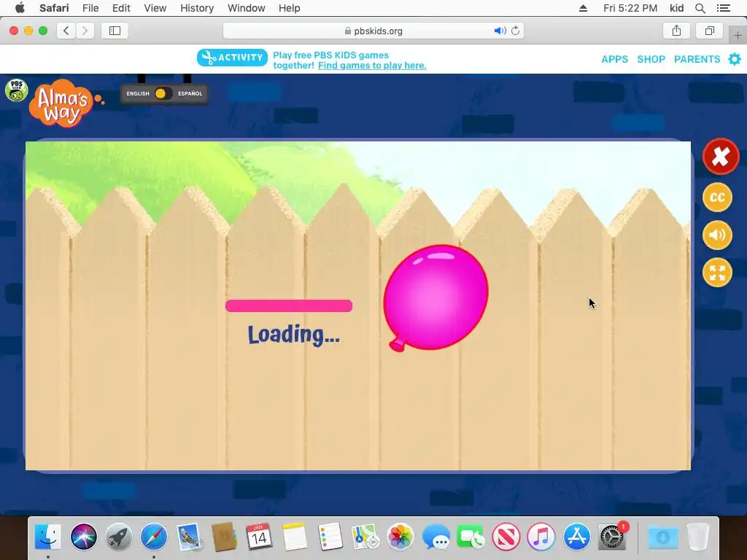Open the Mail stamp icon in Dock
This screenshot has height=560, width=747.
(189, 537)
